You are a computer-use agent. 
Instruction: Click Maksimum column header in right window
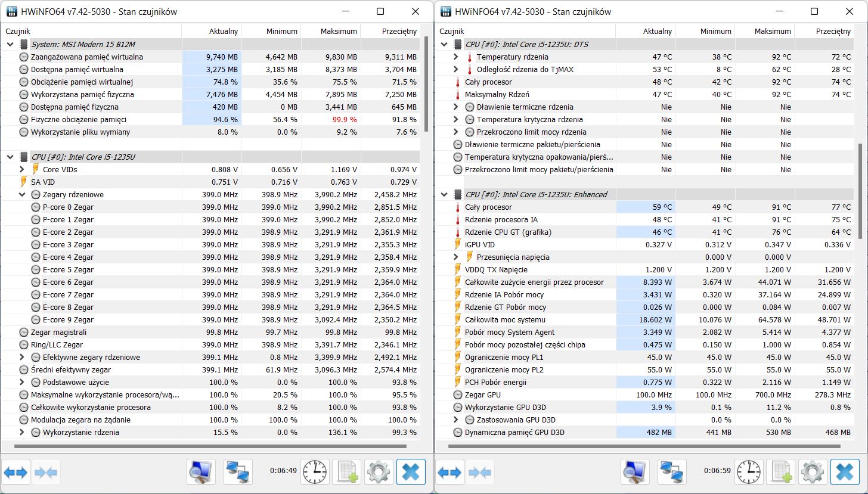[x=764, y=31]
